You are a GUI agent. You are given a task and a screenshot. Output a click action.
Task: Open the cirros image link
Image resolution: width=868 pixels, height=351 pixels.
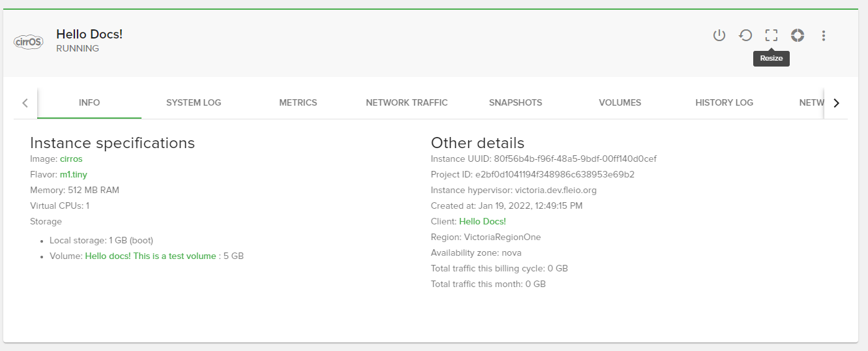(71, 159)
